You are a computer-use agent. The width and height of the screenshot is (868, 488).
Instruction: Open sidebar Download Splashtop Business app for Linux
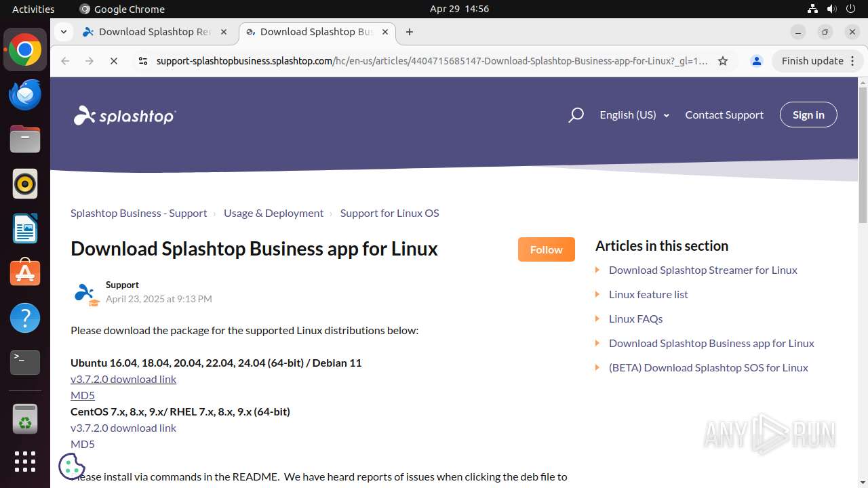click(x=711, y=343)
